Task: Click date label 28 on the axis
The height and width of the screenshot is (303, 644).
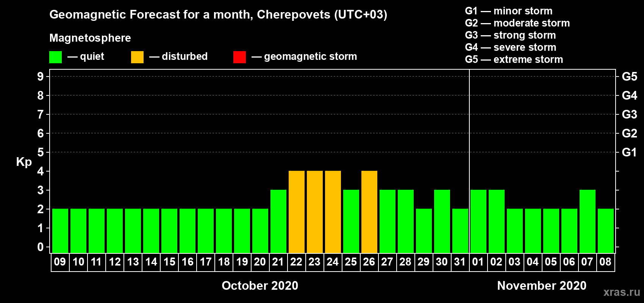Action: (x=405, y=262)
